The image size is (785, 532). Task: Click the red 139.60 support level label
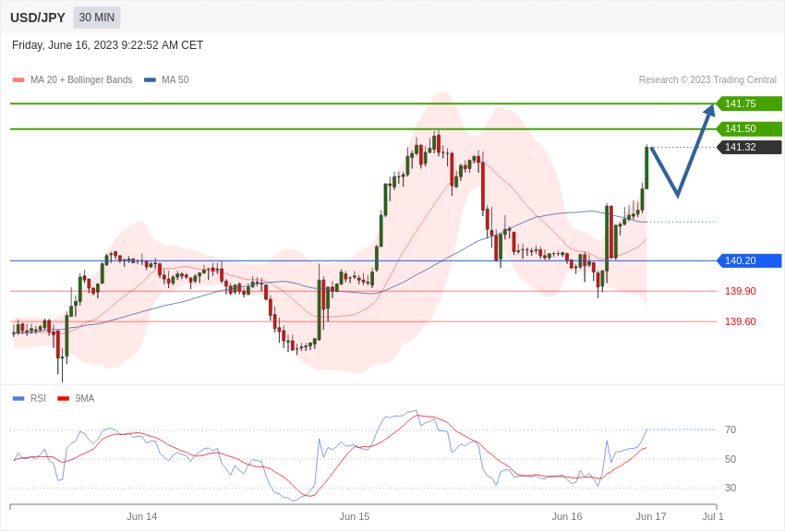tap(741, 321)
